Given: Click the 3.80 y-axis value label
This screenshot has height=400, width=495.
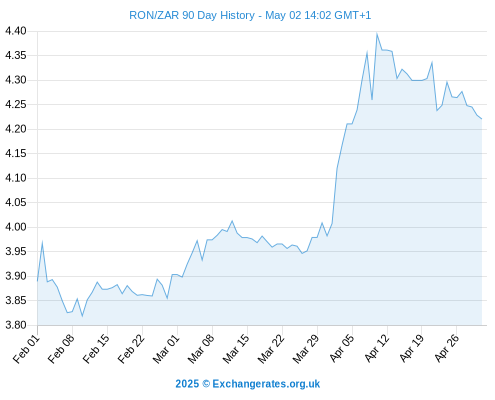Looking at the screenshot, I should tap(16, 325).
